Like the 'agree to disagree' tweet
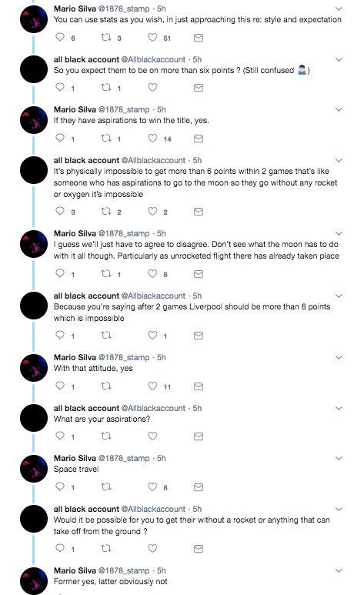Image resolution: width=364 pixels, height=595 pixels. 152,273
